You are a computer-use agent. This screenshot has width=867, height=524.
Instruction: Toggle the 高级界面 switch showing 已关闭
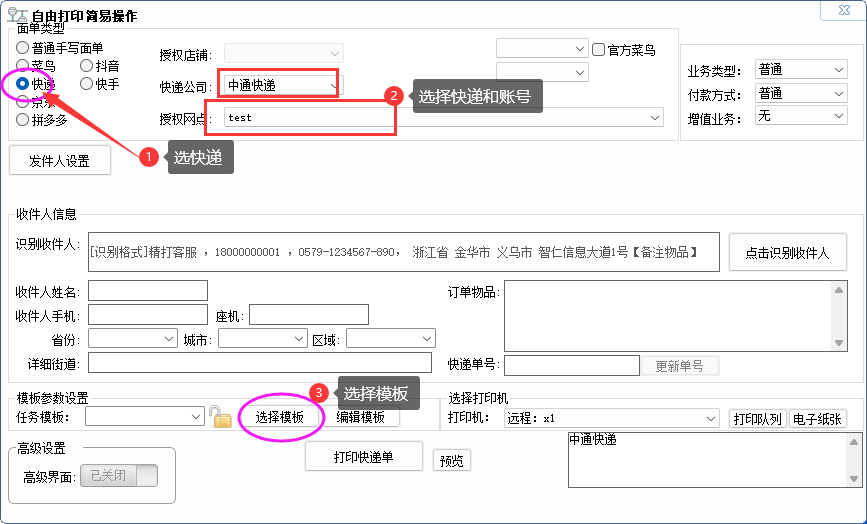click(x=118, y=476)
